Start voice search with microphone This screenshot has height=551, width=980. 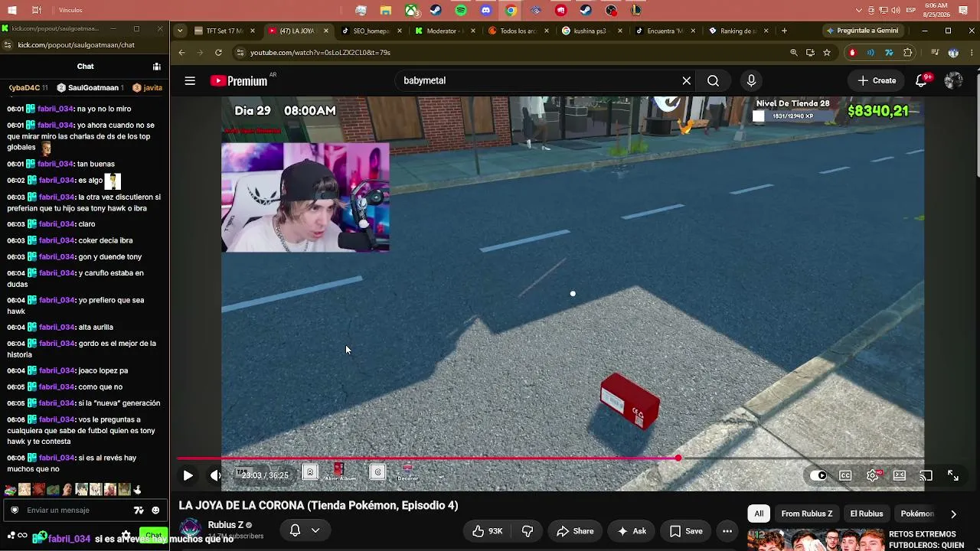click(751, 80)
